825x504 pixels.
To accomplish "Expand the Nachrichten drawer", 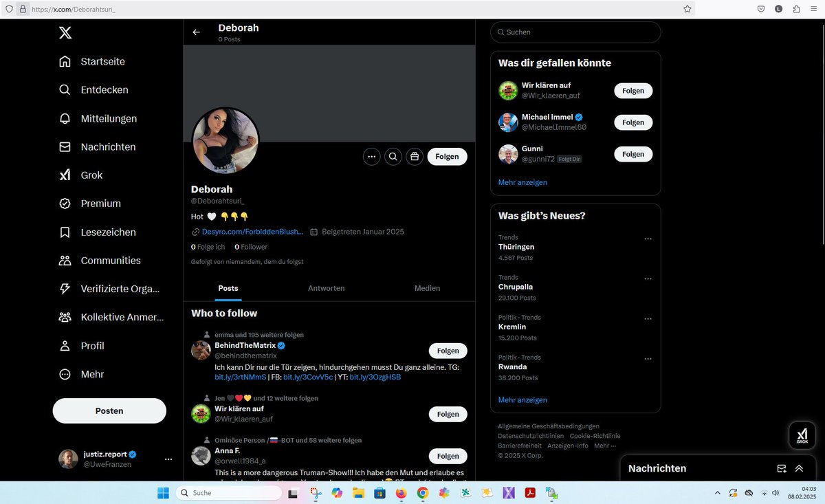I will pos(799,468).
